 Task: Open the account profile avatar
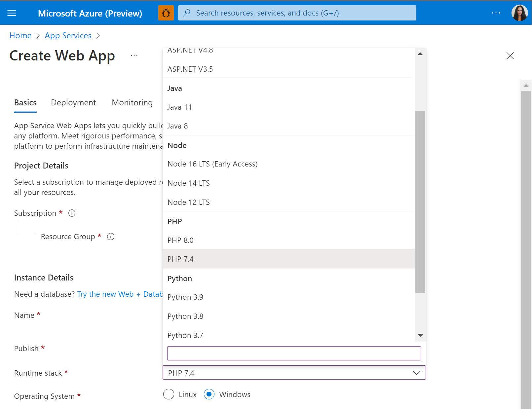coord(519,13)
